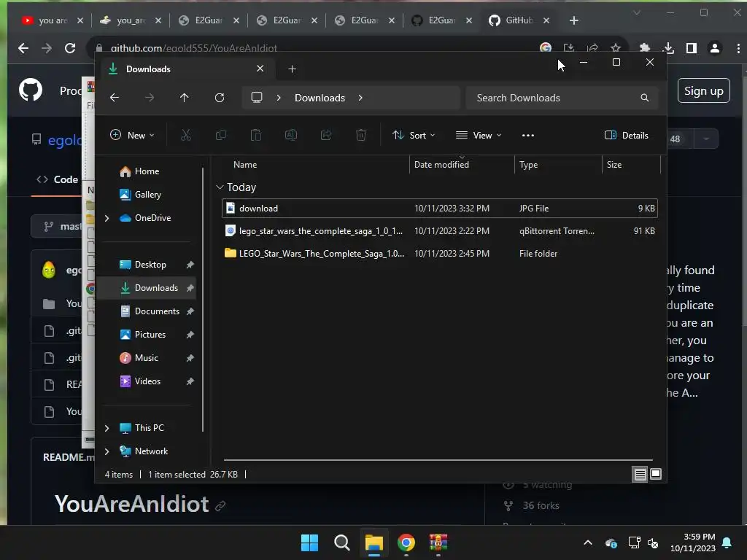The image size is (747, 560).
Task: Open the Sort dropdown
Action: [414, 135]
